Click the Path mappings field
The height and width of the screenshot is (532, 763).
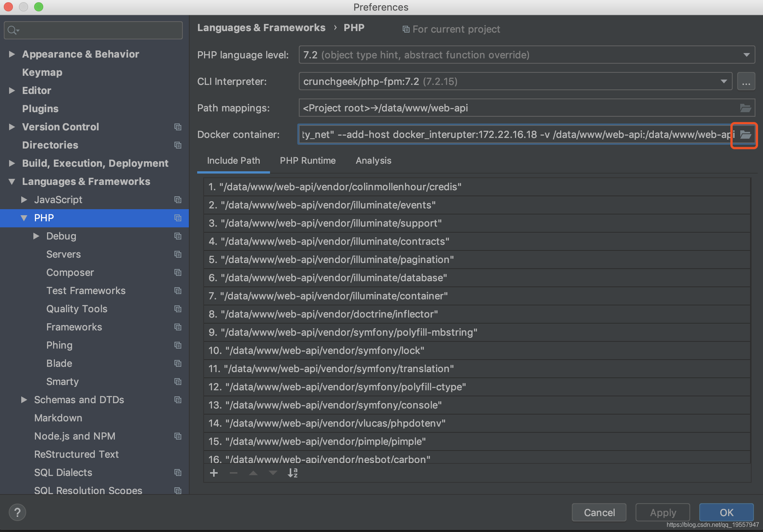tap(527, 108)
